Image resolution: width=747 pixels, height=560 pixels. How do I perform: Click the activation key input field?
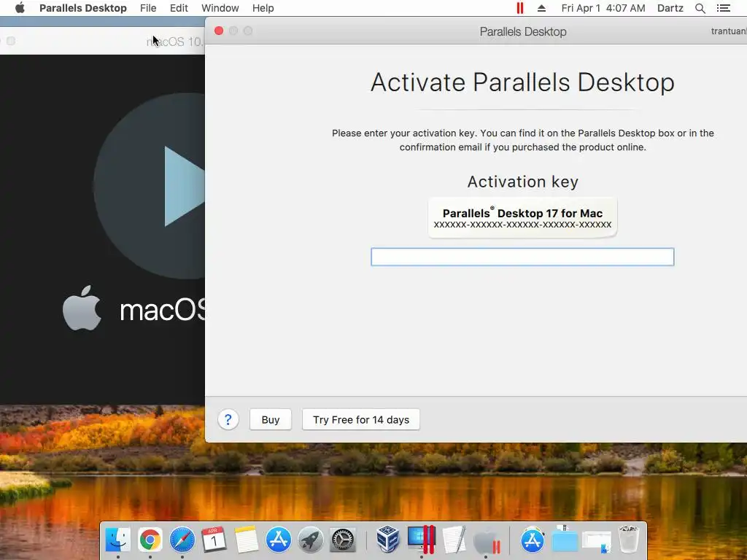[x=522, y=257]
